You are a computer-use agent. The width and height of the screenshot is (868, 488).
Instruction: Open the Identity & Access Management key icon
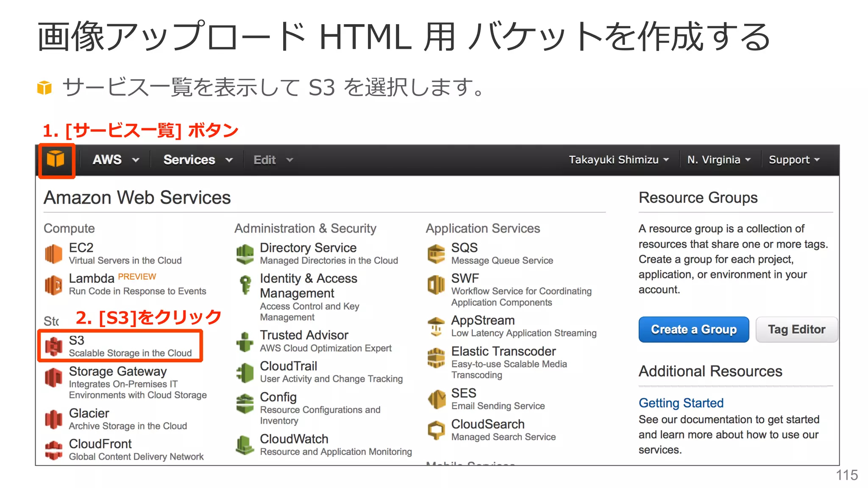click(245, 285)
